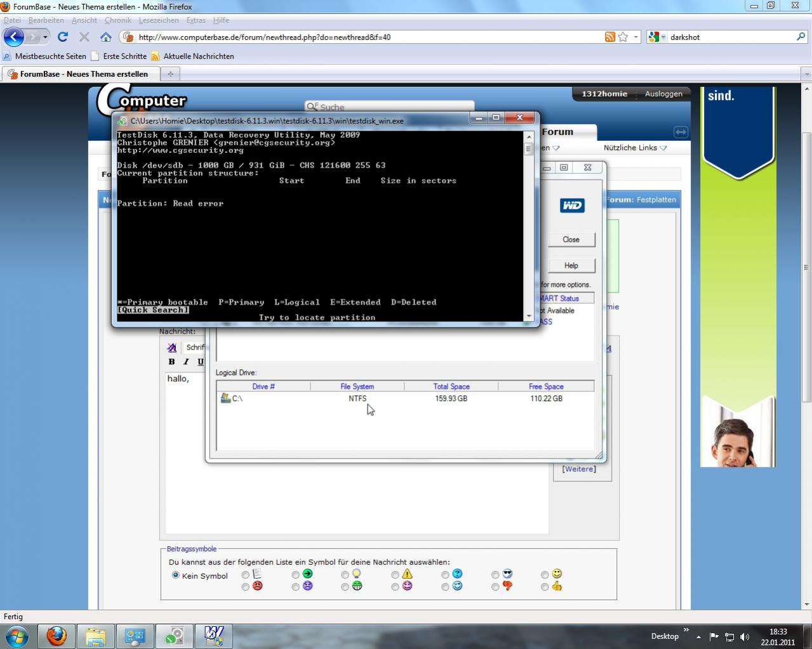This screenshot has height=649, width=812.
Task: Click the Firefox taskbar icon
Action: (57, 636)
